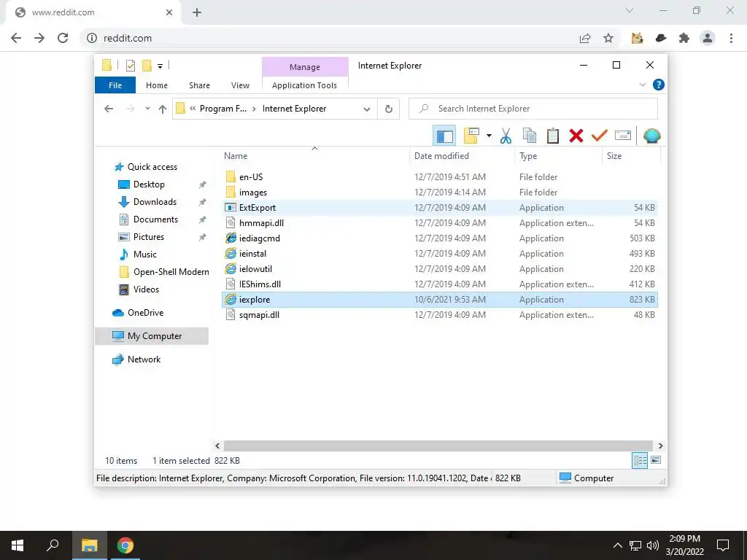Open Downloads in navigation pane
The width and height of the screenshot is (747, 560).
click(155, 202)
